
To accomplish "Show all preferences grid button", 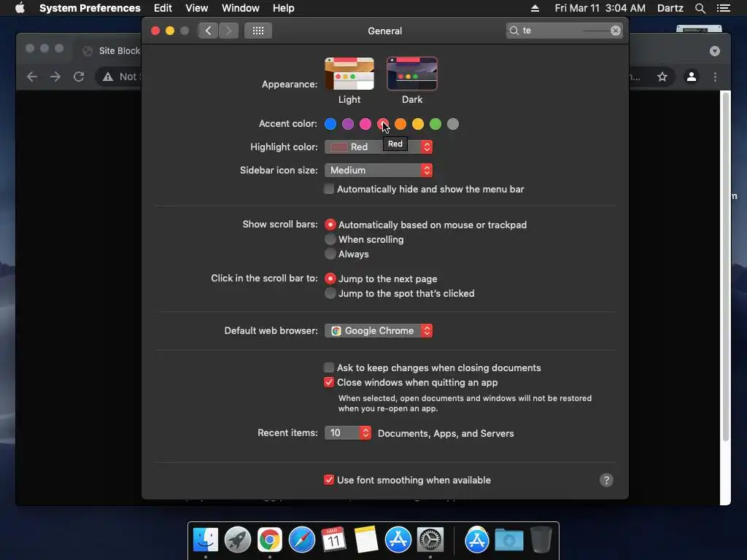I will click(258, 31).
